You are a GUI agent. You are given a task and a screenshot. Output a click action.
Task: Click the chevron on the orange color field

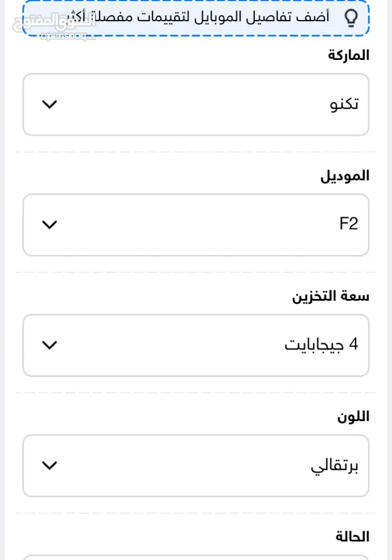pyautogui.click(x=49, y=465)
